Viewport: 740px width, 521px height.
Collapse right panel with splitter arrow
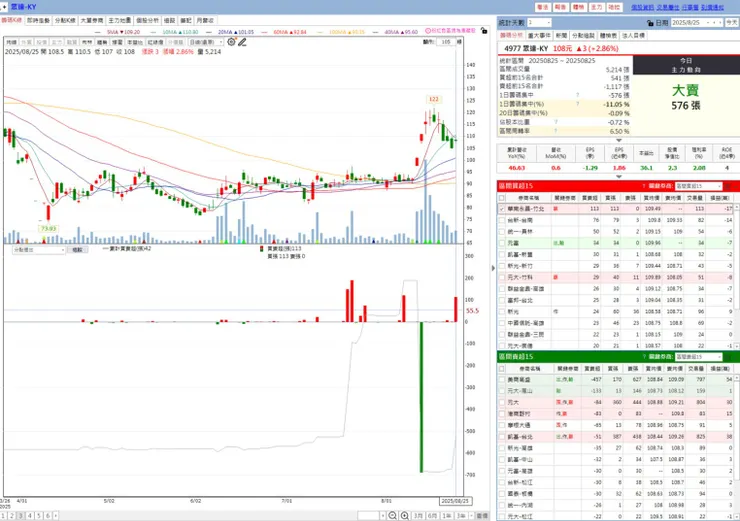[493, 268]
